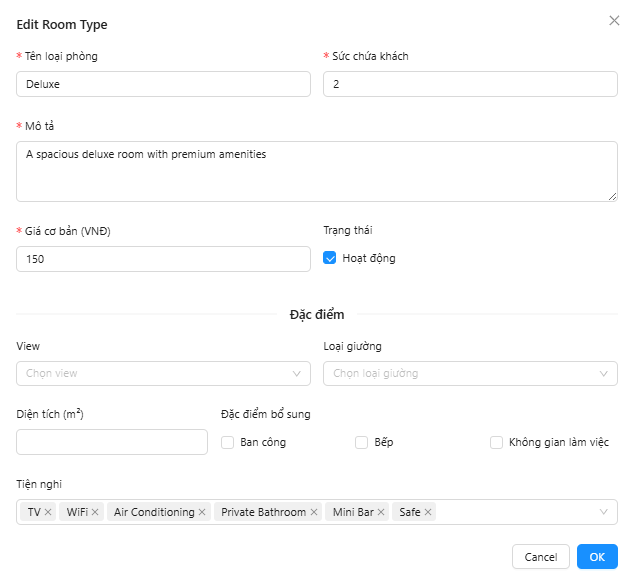This screenshot has height=582, width=634.
Task: Delete the Air Conditioning tag
Action: click(202, 512)
